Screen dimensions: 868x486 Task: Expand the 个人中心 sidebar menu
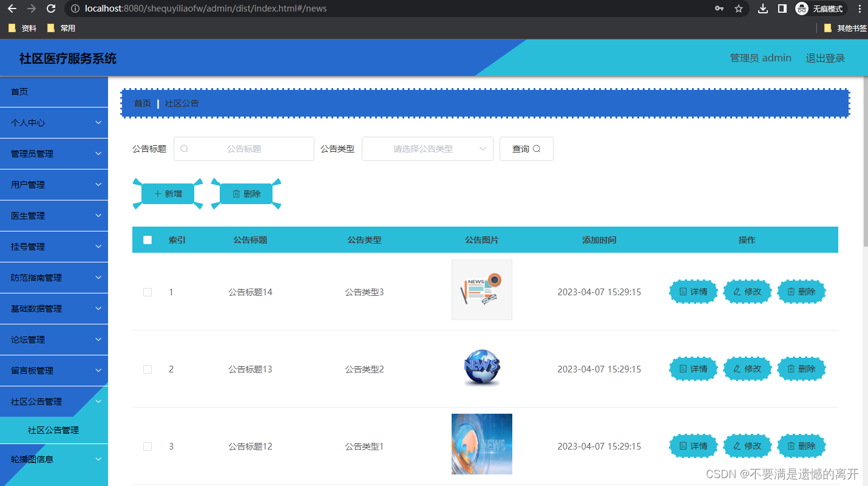[54, 122]
